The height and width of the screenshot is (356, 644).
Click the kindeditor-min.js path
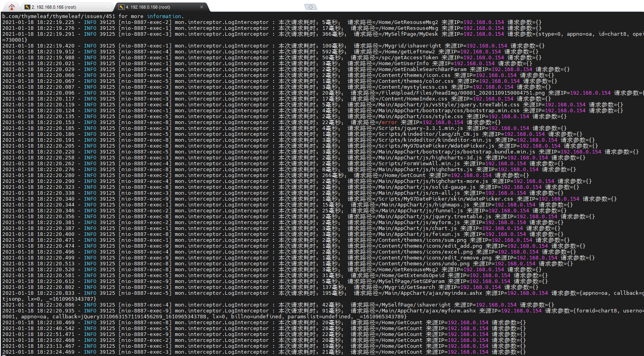click(x=434, y=140)
